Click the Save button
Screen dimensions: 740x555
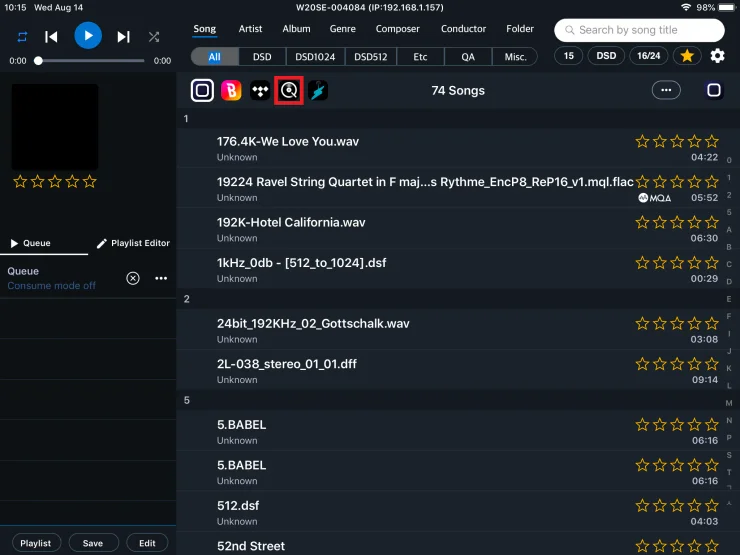coord(93,543)
